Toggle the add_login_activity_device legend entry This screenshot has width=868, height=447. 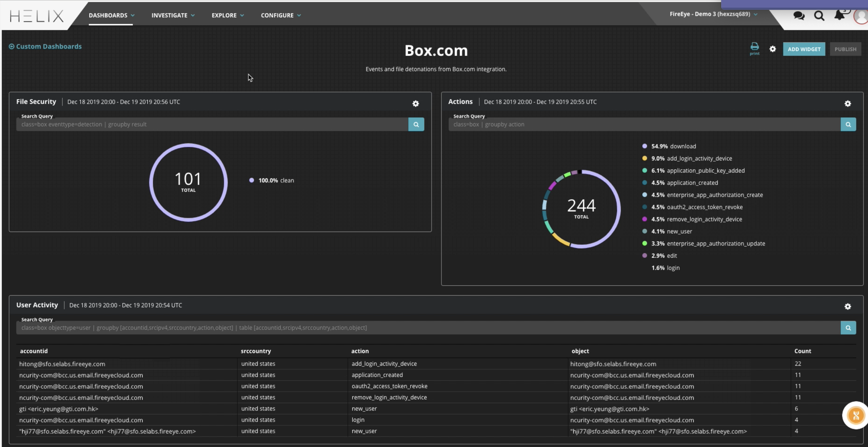tap(687, 158)
